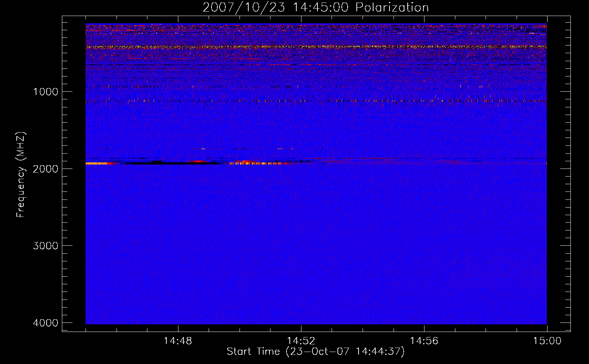Image resolution: width=589 pixels, height=364 pixels.
Task: Click the 4000 frequency tick label
Action: pos(46,323)
